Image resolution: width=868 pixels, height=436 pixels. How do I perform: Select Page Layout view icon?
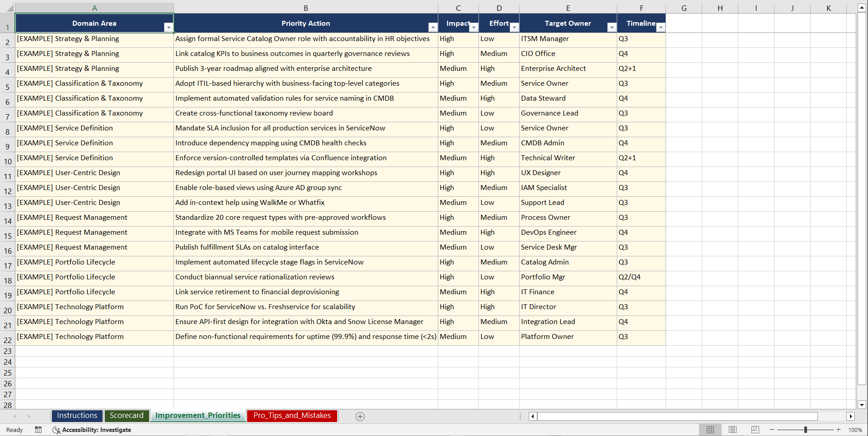732,430
